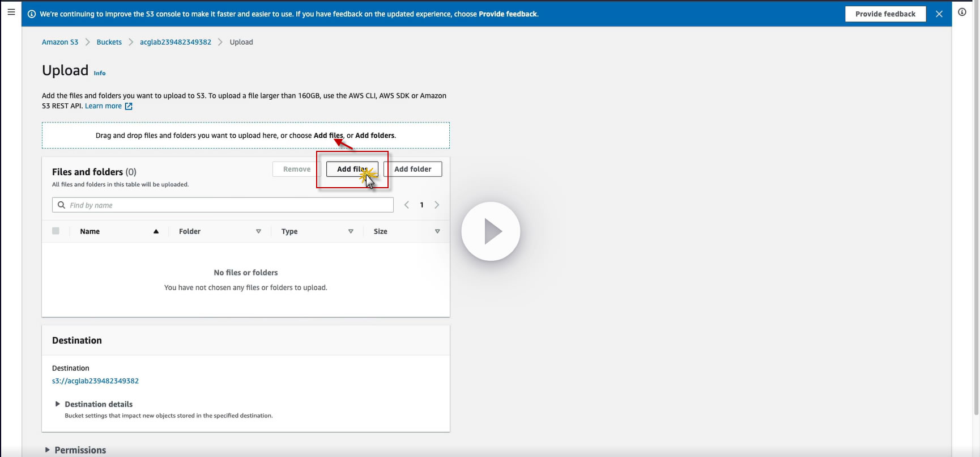
Task: Go to previous page of files
Action: 406,205
